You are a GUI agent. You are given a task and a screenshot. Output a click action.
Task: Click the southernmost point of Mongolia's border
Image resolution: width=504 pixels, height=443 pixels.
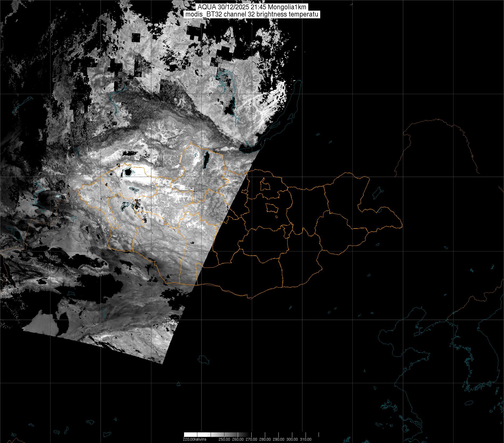point(251,298)
